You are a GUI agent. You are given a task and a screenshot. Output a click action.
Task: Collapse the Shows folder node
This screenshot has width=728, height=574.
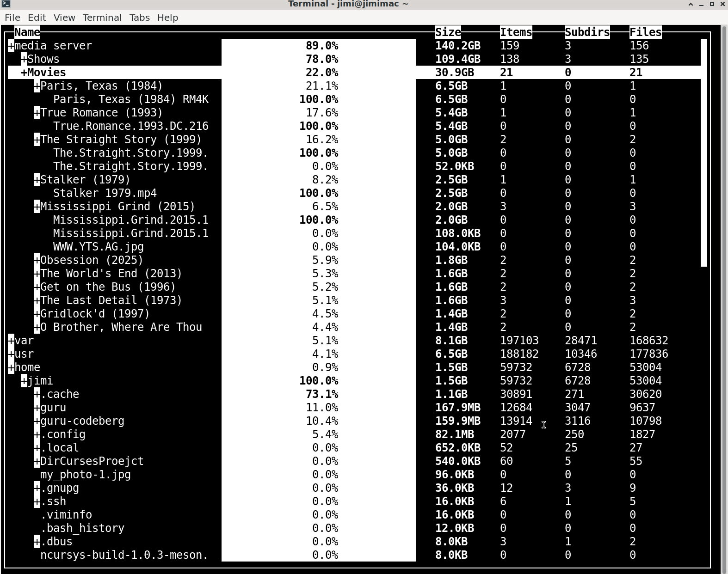24,59
